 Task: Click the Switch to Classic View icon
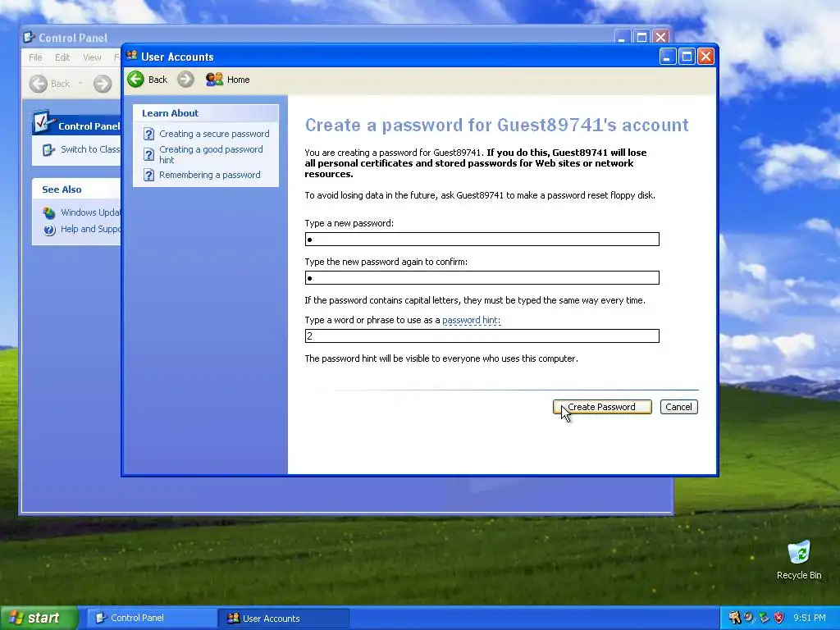(48, 149)
